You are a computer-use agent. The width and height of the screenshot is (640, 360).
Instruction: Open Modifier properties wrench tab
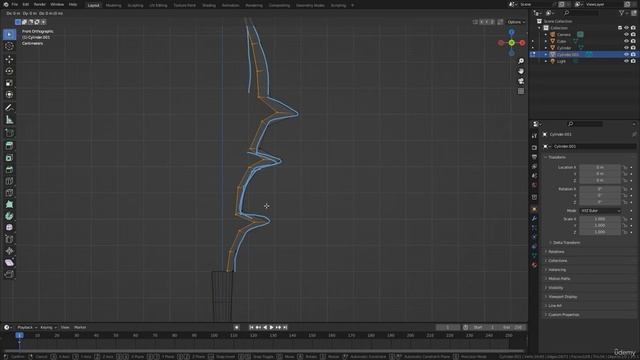(x=534, y=219)
